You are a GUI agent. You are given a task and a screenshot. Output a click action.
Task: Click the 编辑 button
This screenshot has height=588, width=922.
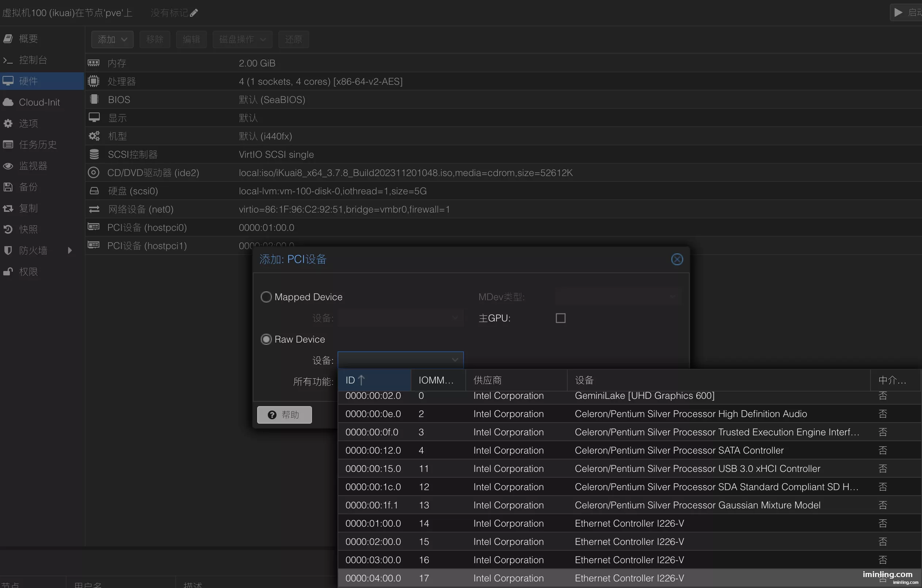click(191, 39)
